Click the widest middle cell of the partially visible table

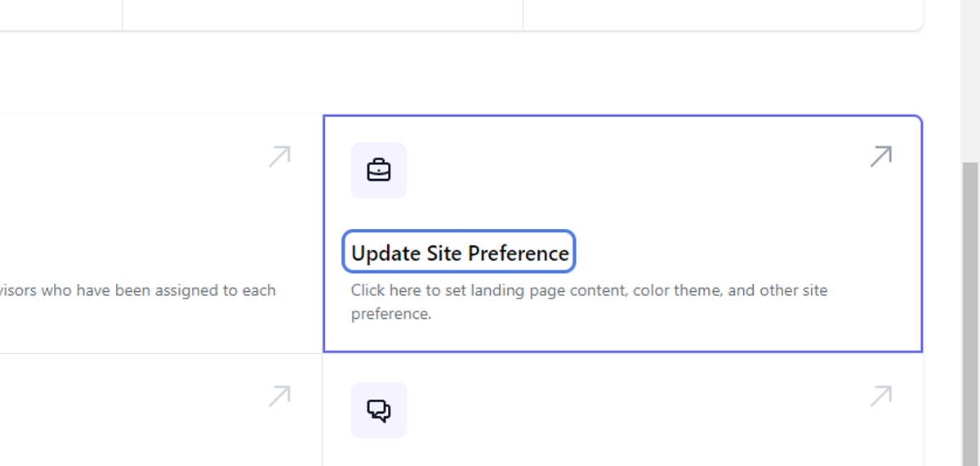323,15
